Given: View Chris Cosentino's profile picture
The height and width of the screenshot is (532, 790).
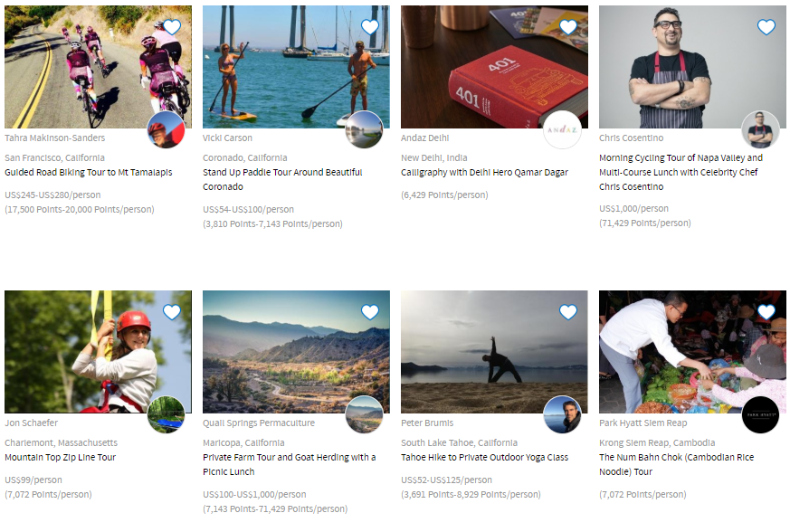Looking at the screenshot, I should pyautogui.click(x=760, y=129).
